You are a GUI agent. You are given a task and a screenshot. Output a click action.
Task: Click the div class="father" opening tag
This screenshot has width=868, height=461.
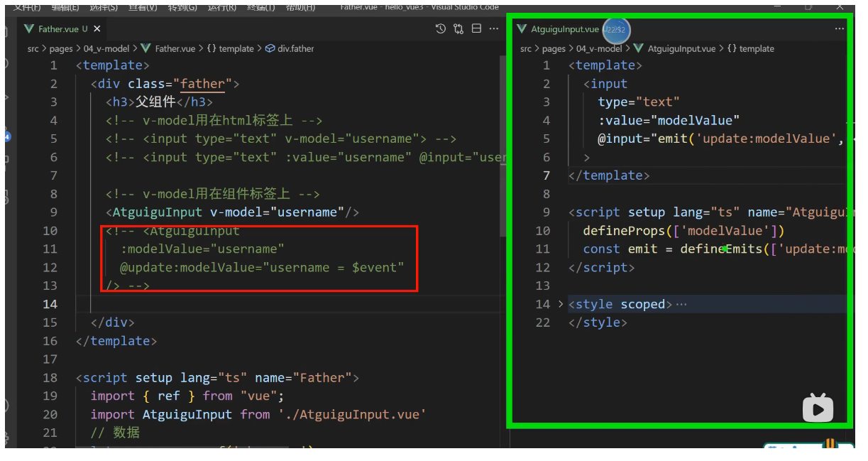coord(165,83)
